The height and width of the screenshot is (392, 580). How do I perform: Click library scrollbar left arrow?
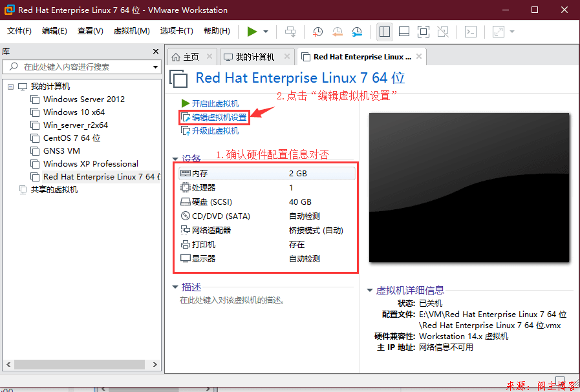[x=8, y=365]
